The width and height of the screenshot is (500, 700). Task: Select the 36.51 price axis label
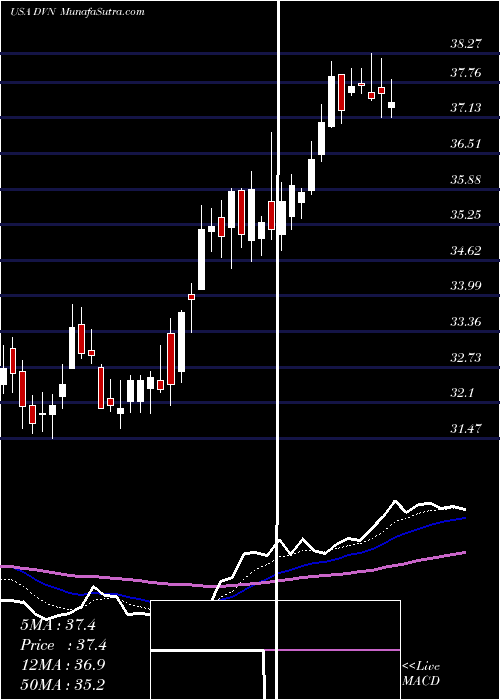click(x=466, y=144)
